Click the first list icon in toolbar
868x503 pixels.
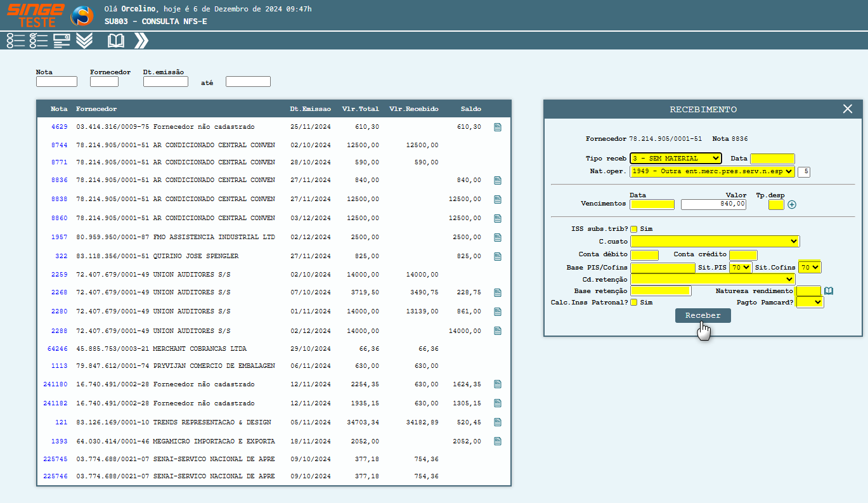pos(16,41)
